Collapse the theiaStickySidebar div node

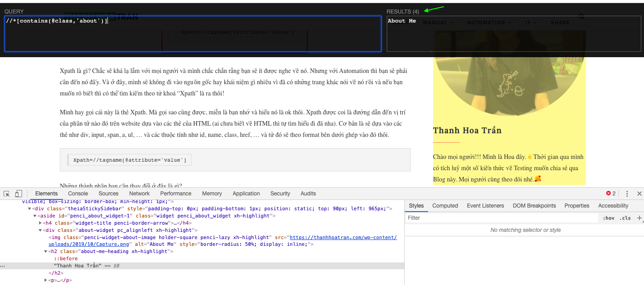click(30, 209)
